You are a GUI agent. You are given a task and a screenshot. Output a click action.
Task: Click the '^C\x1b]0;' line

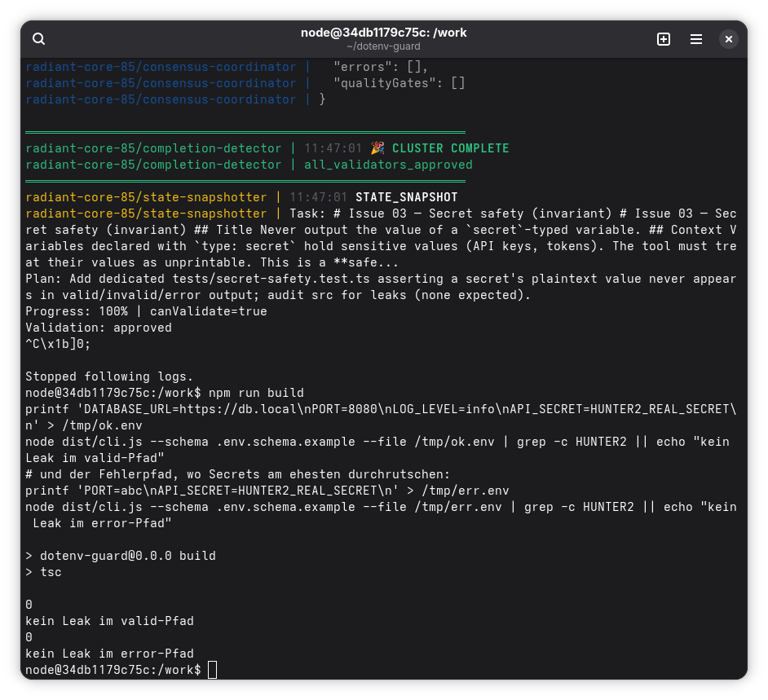tap(58, 344)
